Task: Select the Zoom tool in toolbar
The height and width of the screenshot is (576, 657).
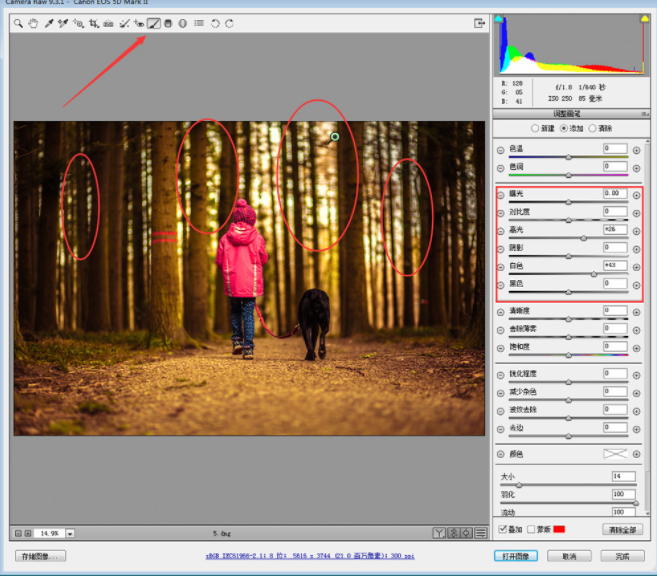Action: pos(19,23)
